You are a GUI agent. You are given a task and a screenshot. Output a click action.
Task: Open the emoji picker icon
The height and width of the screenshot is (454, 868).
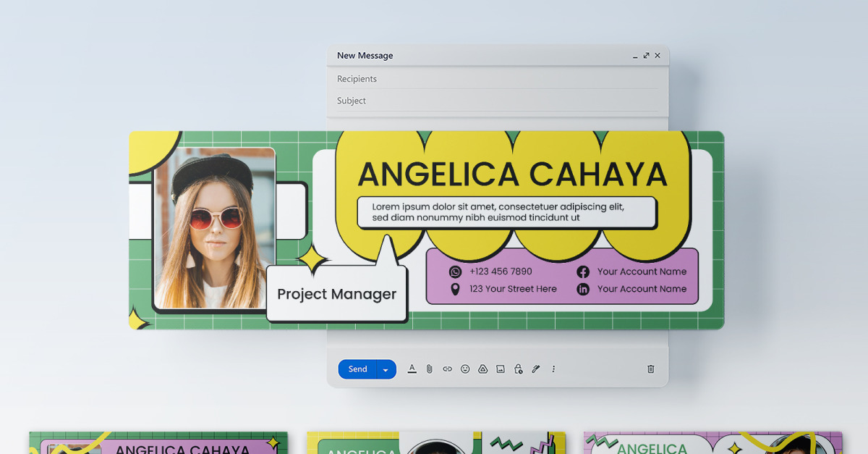click(x=465, y=369)
